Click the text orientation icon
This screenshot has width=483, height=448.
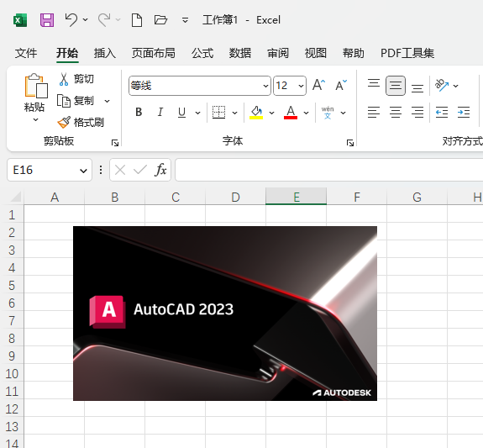(442, 86)
